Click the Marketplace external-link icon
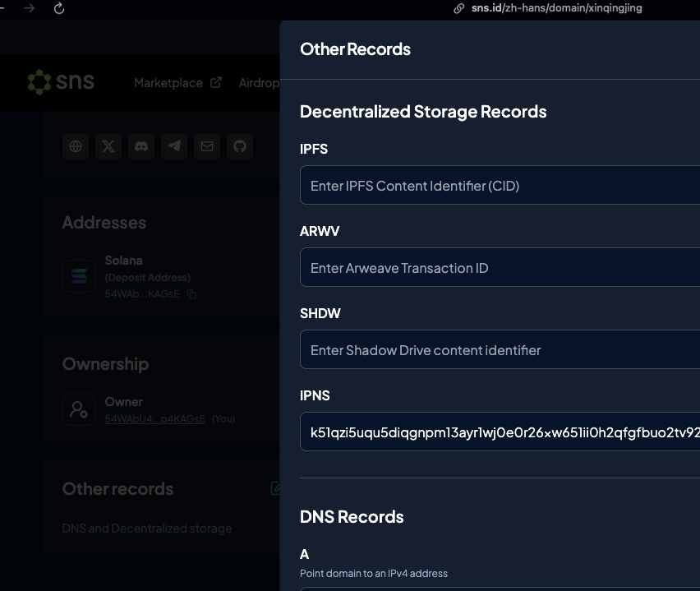Image resolution: width=700 pixels, height=591 pixels. [x=216, y=83]
